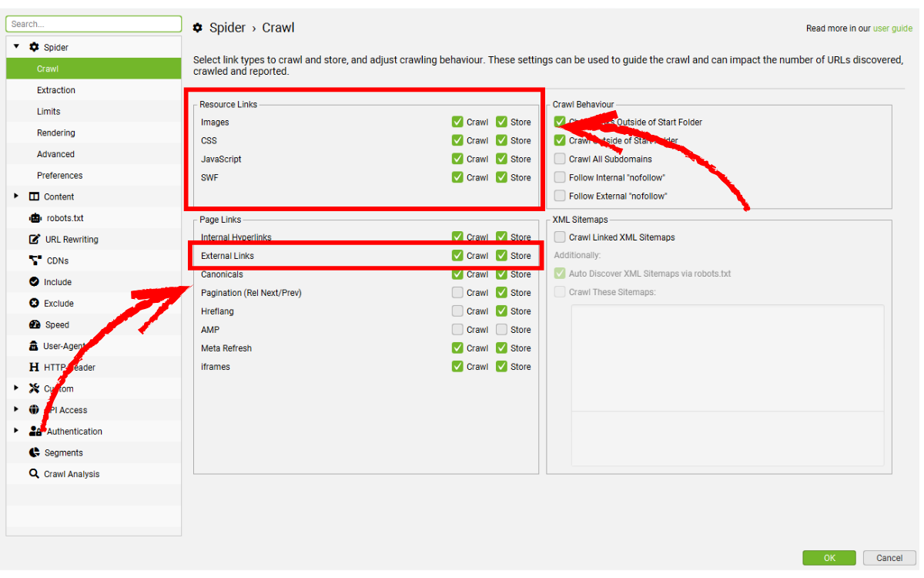
Task: Click the CDNs network icon
Action: [x=35, y=260]
